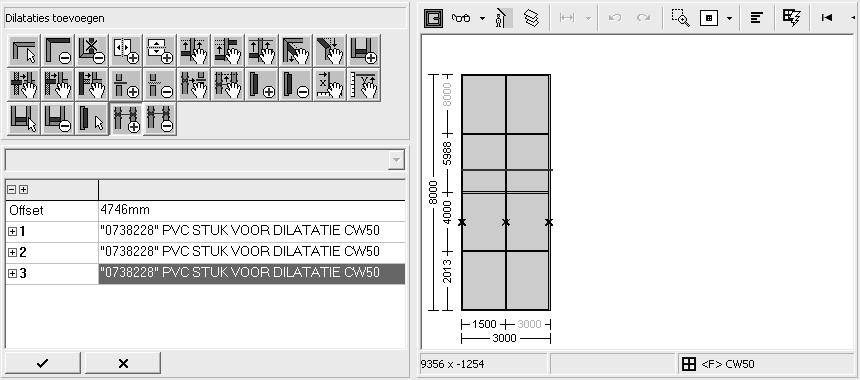Click the grid with lightning bolt icon

tap(791, 18)
